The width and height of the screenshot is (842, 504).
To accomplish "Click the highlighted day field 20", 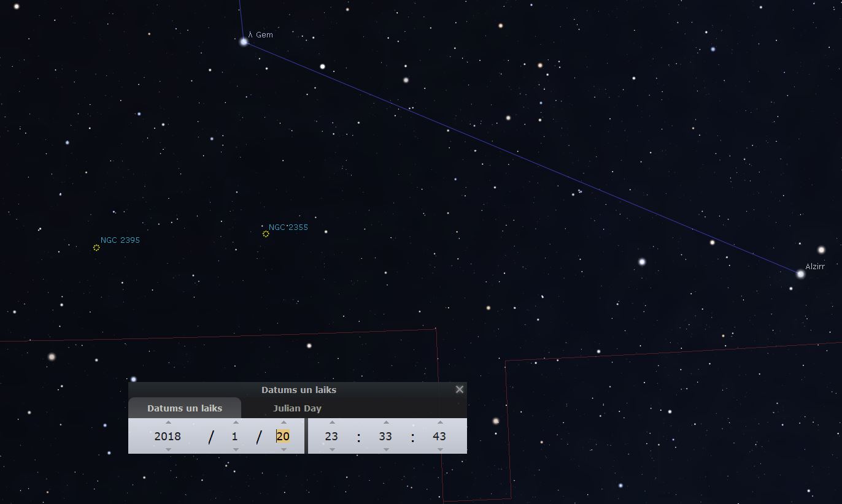I will [283, 437].
